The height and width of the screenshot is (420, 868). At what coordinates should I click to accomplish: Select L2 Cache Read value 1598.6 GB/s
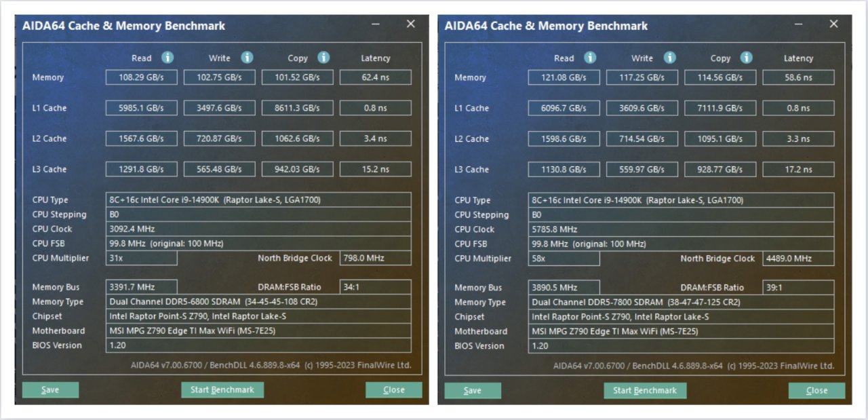[x=564, y=138]
